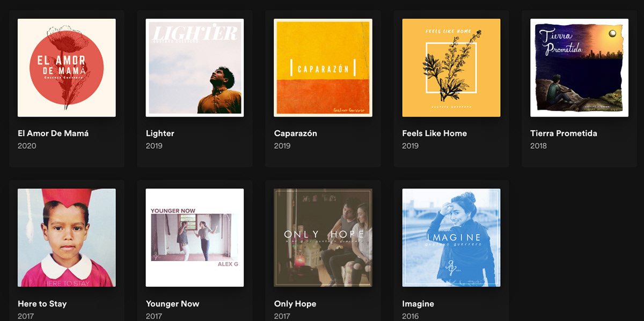
Task: Select the Younger Now album artwork
Action: point(195,238)
